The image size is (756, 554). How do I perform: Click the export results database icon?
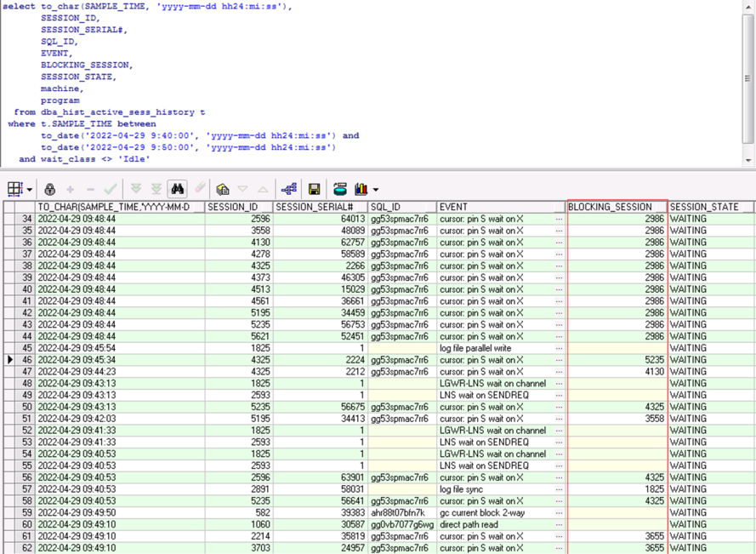tap(340, 189)
